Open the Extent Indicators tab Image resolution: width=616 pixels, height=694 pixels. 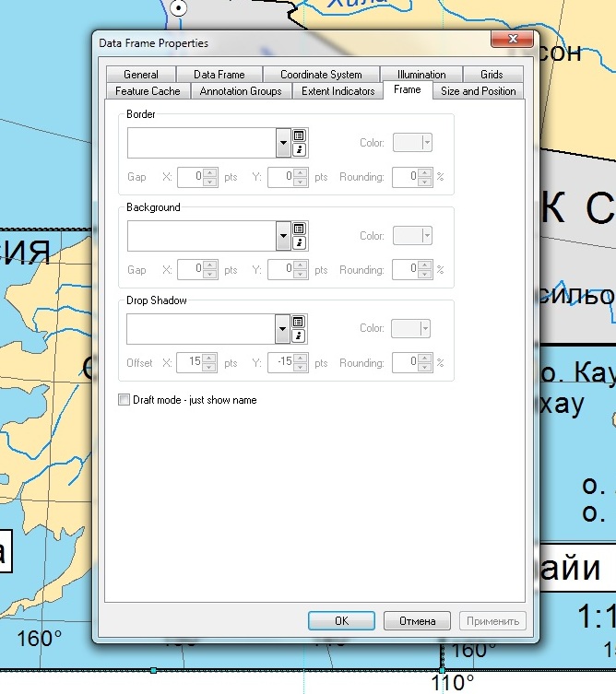coord(338,90)
